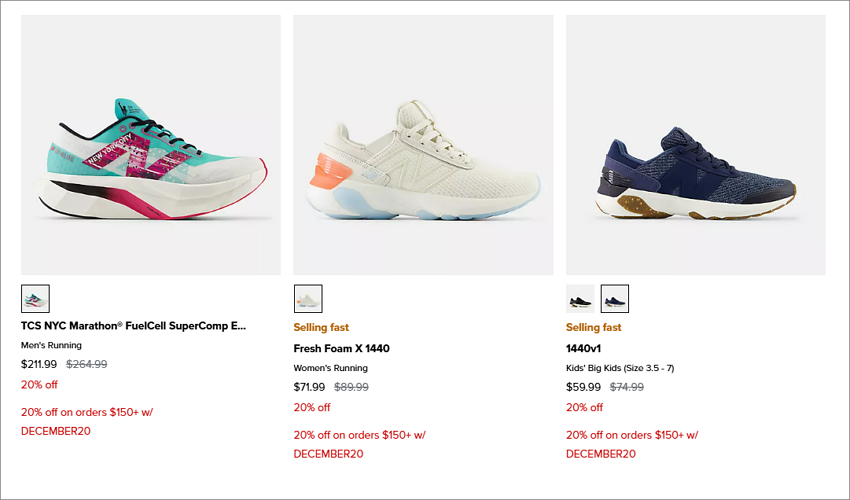Choose the navy colorway swatch for 1440v1

615,299
